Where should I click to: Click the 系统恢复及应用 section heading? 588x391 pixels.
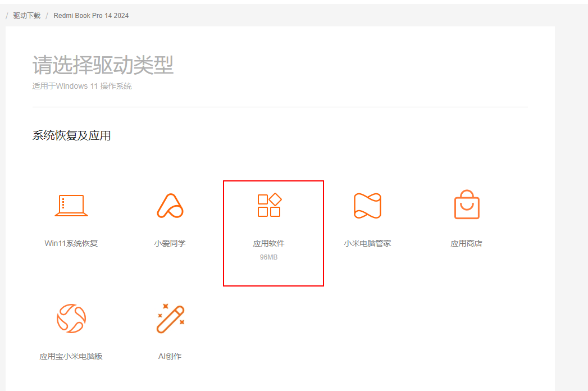click(x=72, y=135)
